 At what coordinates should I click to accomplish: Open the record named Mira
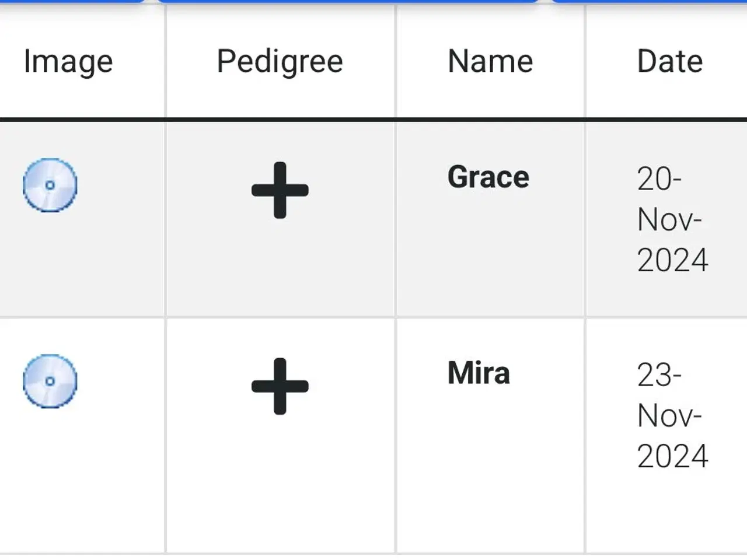pos(479,373)
